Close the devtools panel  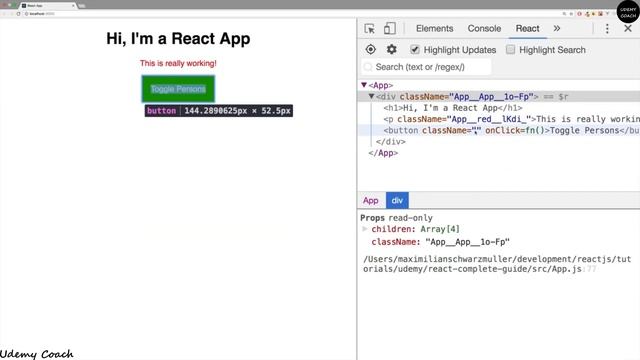[628, 29]
